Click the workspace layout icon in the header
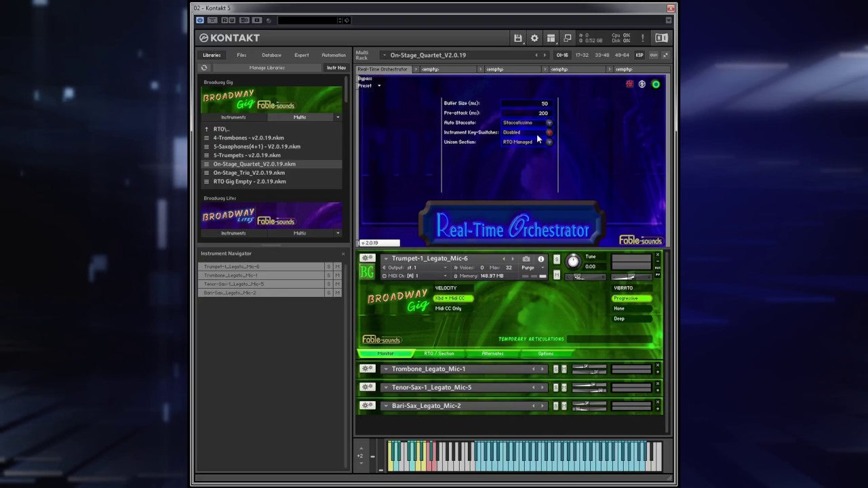Image resolution: width=868 pixels, height=488 pixels. click(x=551, y=38)
